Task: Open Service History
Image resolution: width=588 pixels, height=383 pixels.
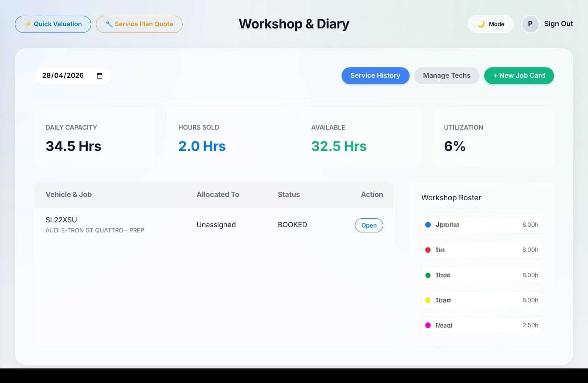Action: pos(375,75)
